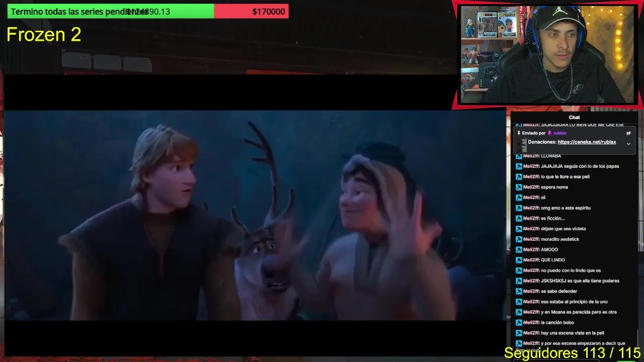Click MeliZff username on 'espera noma' message
The width and height of the screenshot is (644, 362).
tap(531, 187)
